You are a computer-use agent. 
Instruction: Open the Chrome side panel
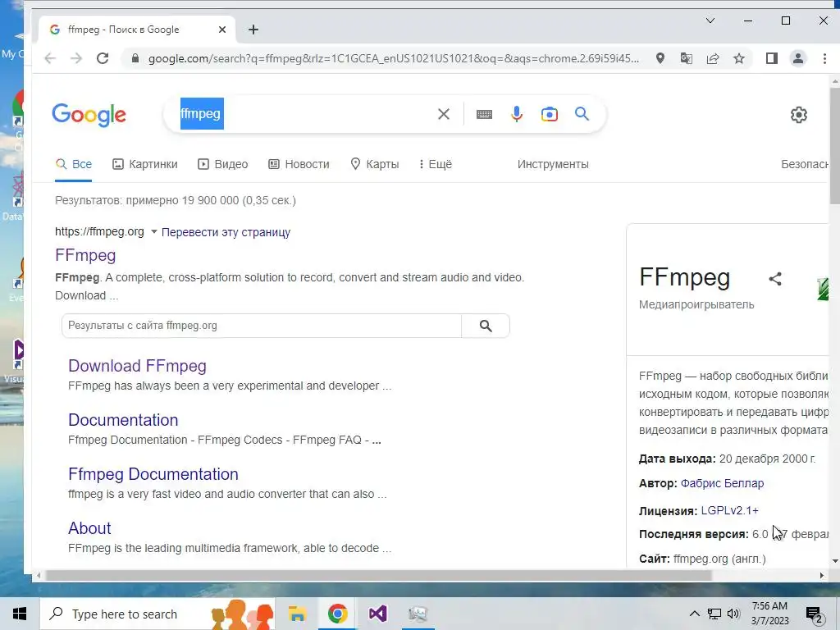[x=771, y=58]
